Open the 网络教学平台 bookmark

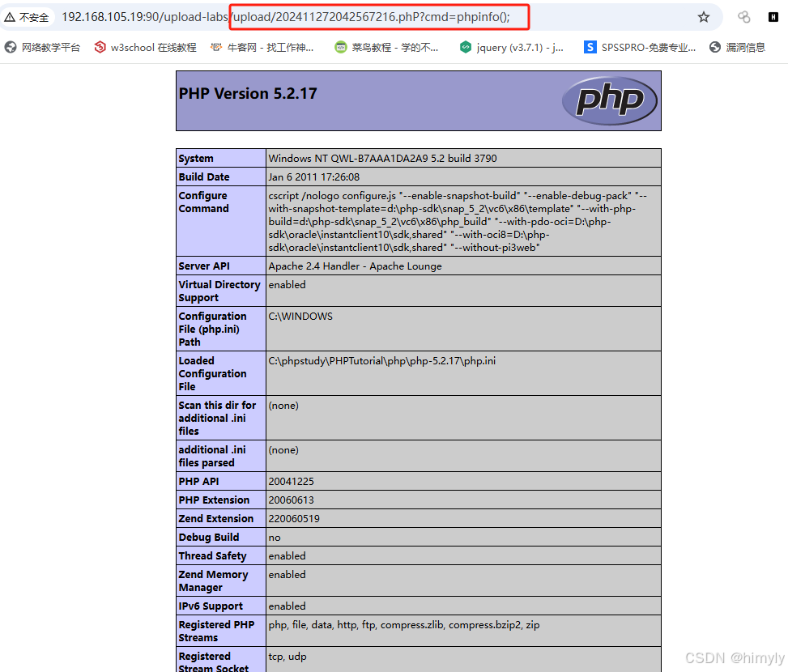42,47
